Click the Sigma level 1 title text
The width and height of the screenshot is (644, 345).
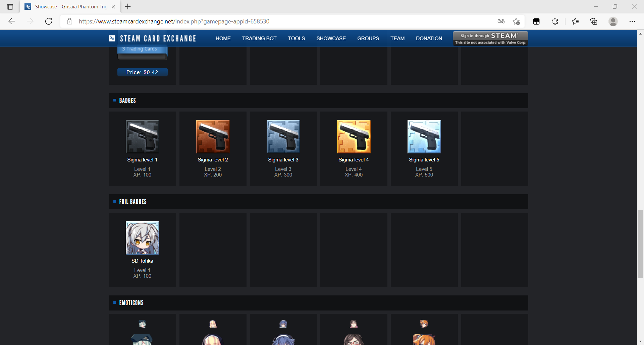142,160
